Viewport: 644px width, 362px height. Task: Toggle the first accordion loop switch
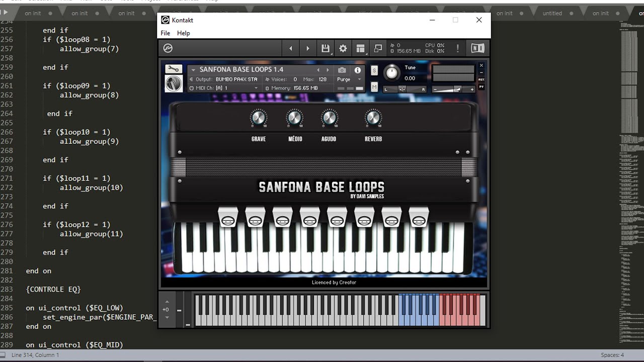(x=228, y=216)
